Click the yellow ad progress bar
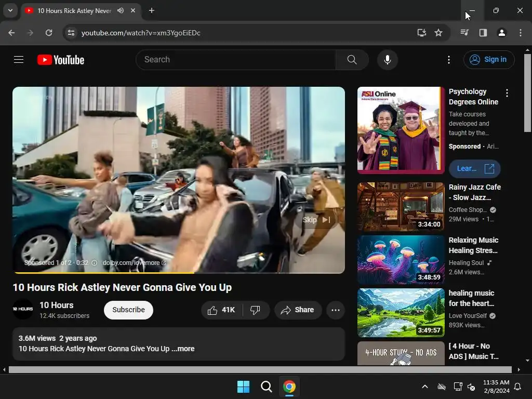The width and height of the screenshot is (532, 399). pyautogui.click(x=103, y=272)
